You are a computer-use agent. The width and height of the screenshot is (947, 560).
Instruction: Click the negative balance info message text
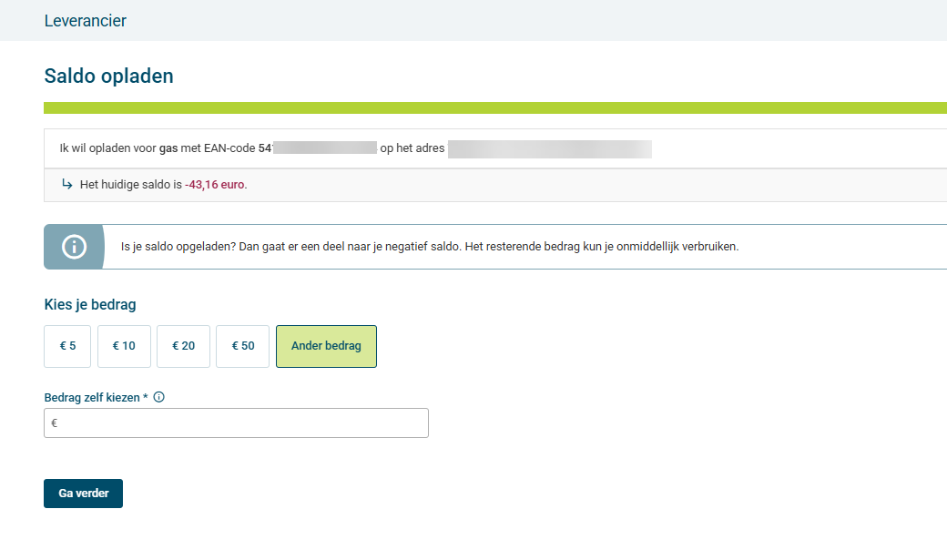pos(429,247)
